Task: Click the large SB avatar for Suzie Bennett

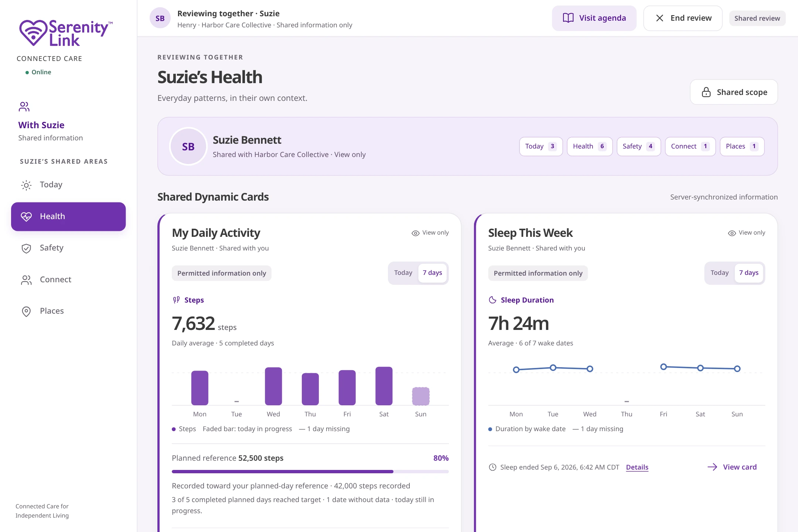Action: click(x=188, y=147)
